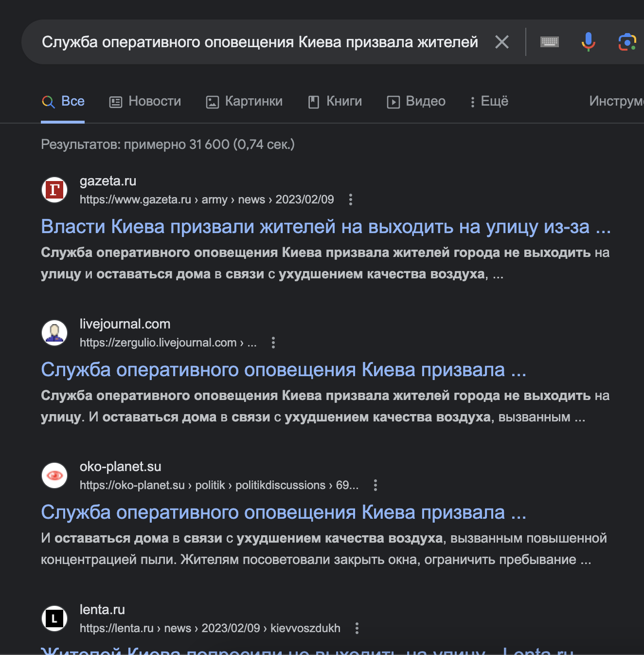Open the oko-planet.su result headline

(x=283, y=512)
